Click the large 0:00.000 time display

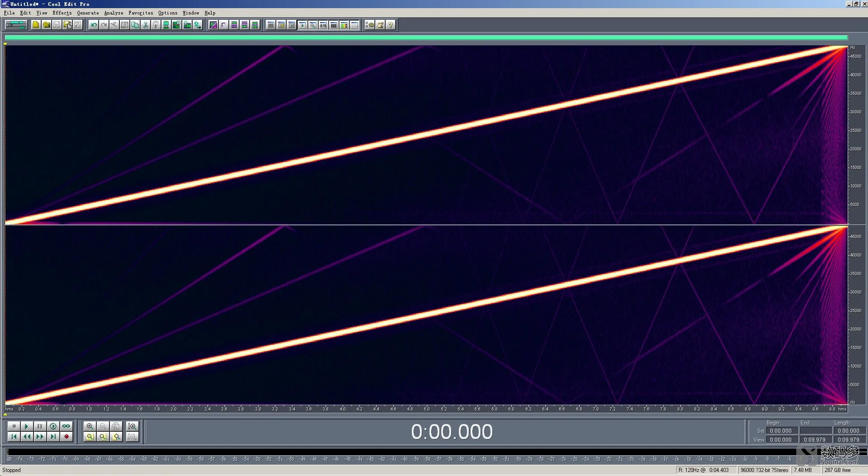point(452,432)
